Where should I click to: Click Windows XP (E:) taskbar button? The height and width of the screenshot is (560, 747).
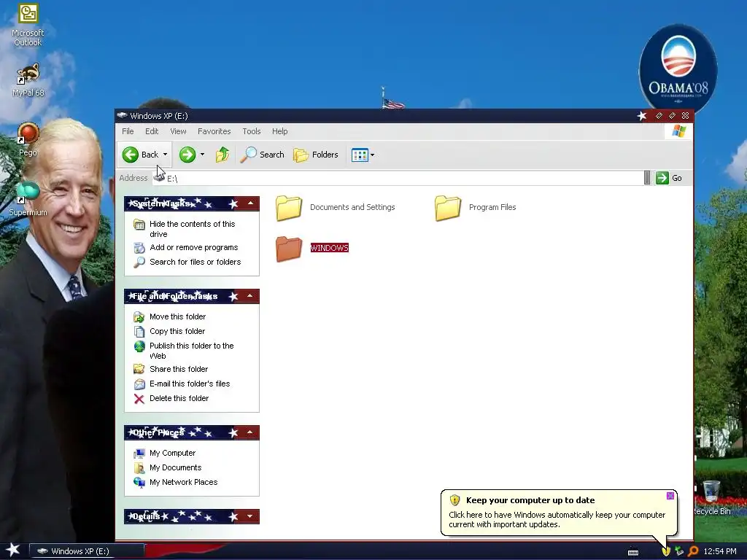[x=87, y=551]
